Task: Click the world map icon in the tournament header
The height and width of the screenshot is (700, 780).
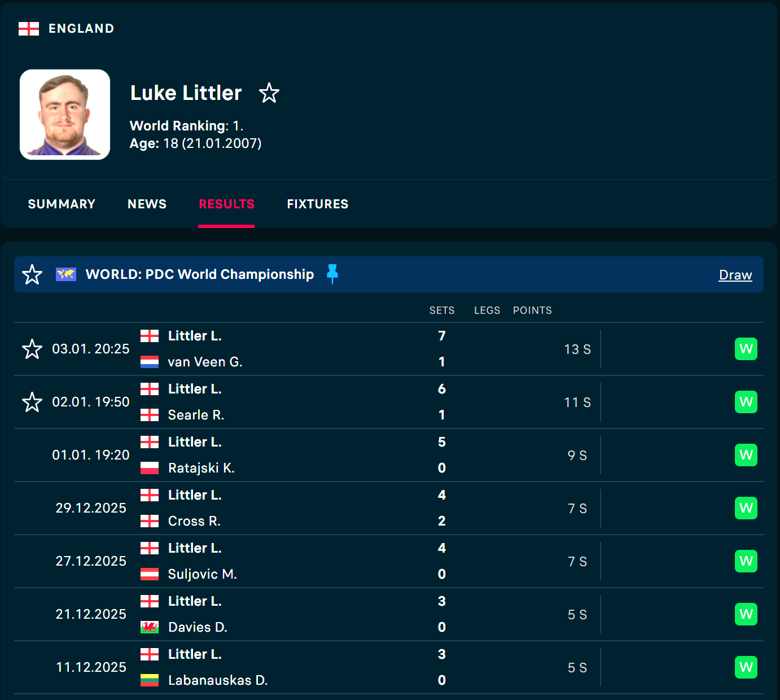Action: [x=66, y=274]
